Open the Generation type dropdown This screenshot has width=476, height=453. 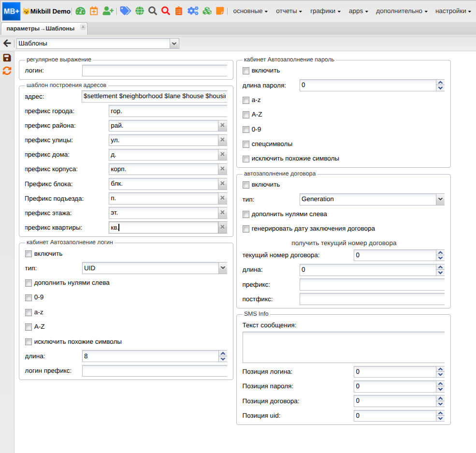440,199
